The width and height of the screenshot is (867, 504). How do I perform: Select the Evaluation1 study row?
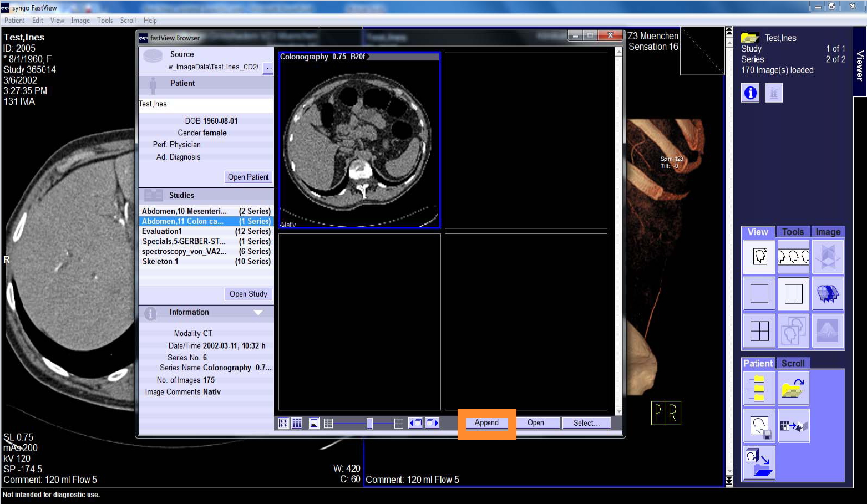coord(206,231)
